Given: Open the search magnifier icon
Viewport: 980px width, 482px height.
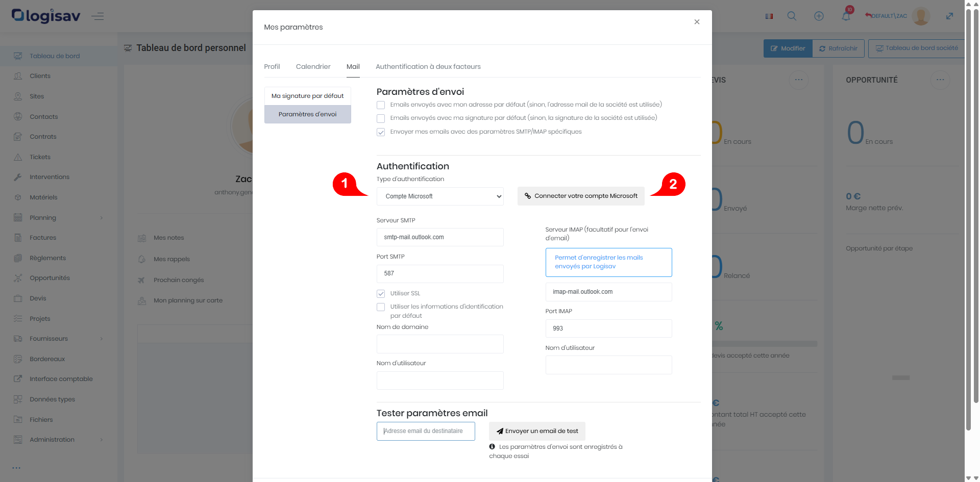Looking at the screenshot, I should [792, 16].
